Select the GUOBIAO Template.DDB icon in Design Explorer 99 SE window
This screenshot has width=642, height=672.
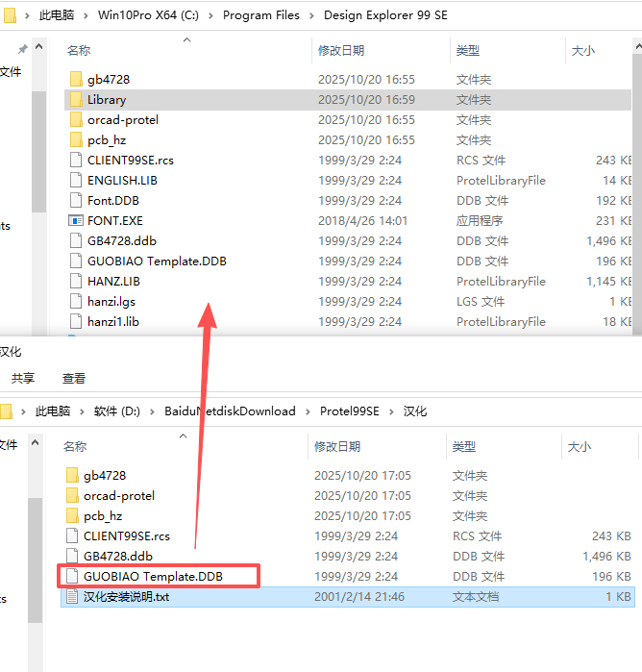point(76,261)
